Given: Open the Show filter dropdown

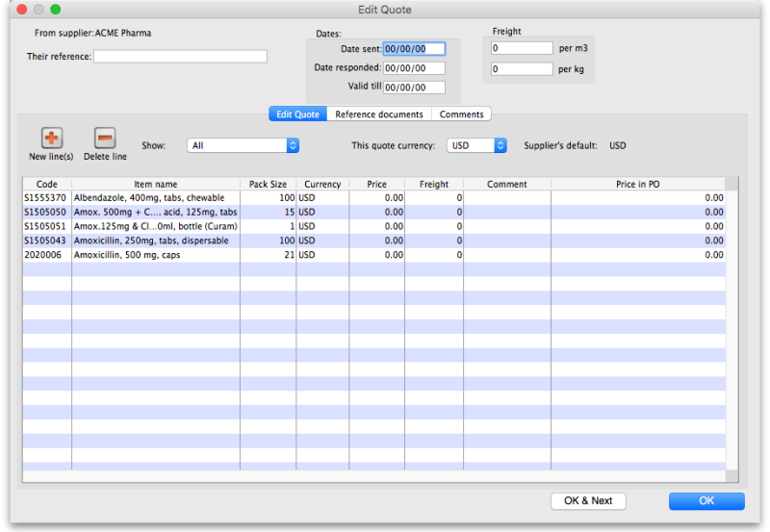Looking at the screenshot, I should (243, 145).
